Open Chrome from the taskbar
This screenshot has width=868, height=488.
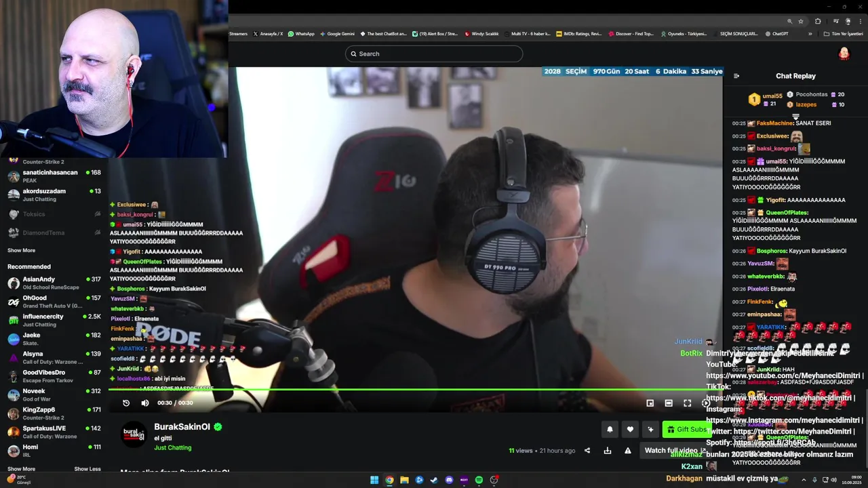pos(389,480)
